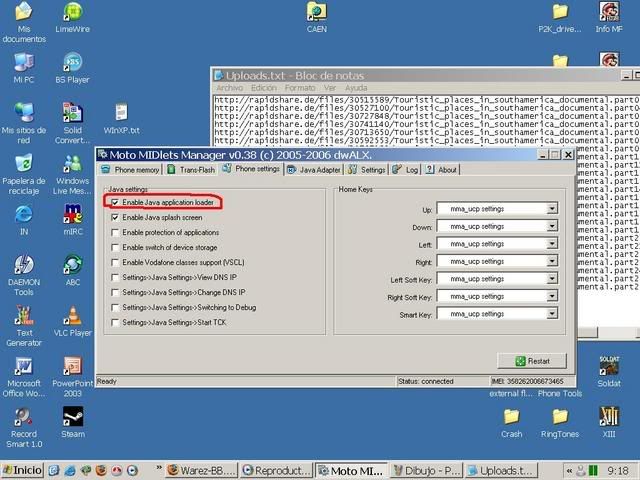Check Enable Vodafone classes support (VSCL)
The image size is (640, 480).
(x=115, y=262)
